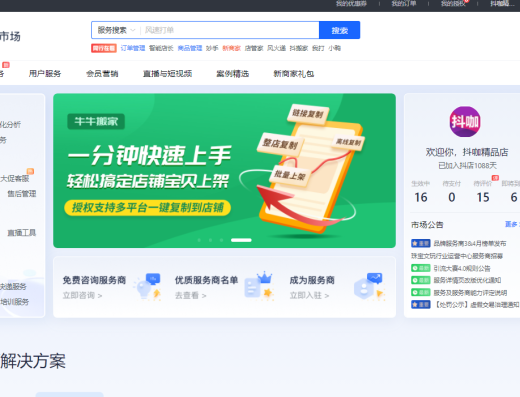Click the red ranking badge before 订单管理
Viewport: 520px width, 397px height.
tap(104, 48)
